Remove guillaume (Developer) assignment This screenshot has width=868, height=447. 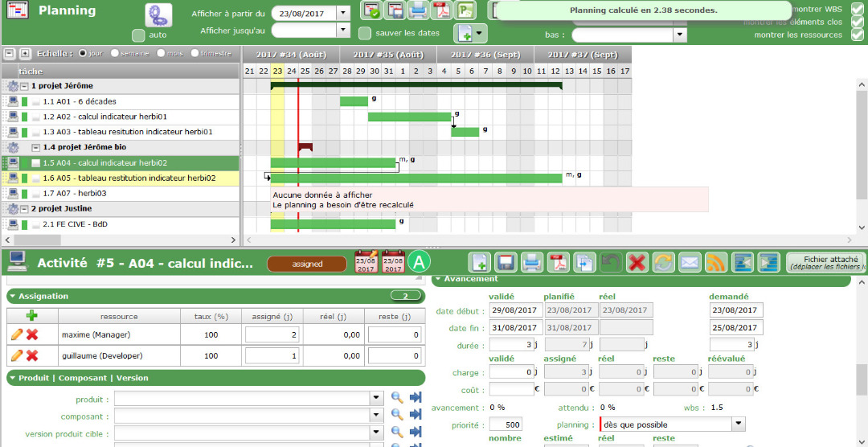click(32, 355)
